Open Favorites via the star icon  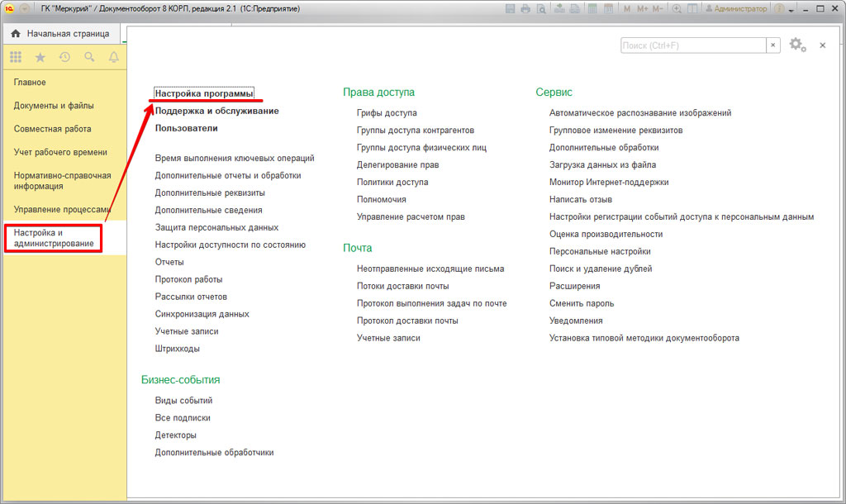[x=40, y=57]
